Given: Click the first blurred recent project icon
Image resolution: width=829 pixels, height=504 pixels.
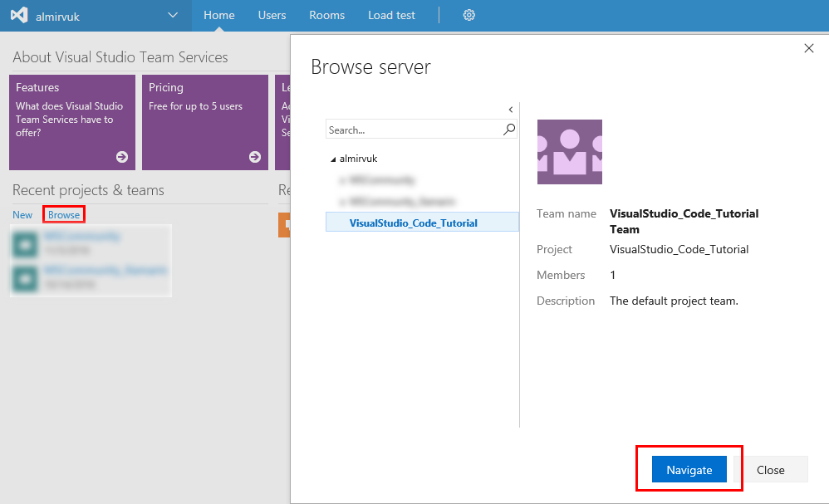Looking at the screenshot, I should coord(26,245).
